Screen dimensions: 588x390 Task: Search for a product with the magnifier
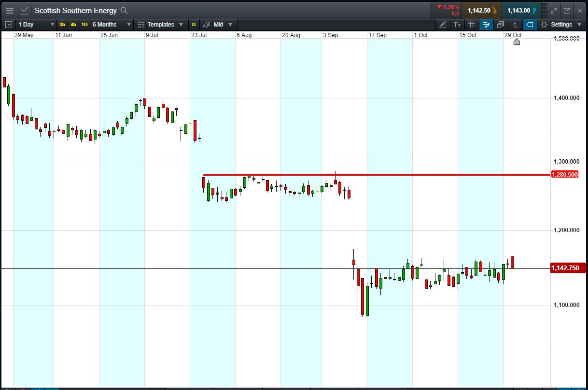click(x=124, y=10)
